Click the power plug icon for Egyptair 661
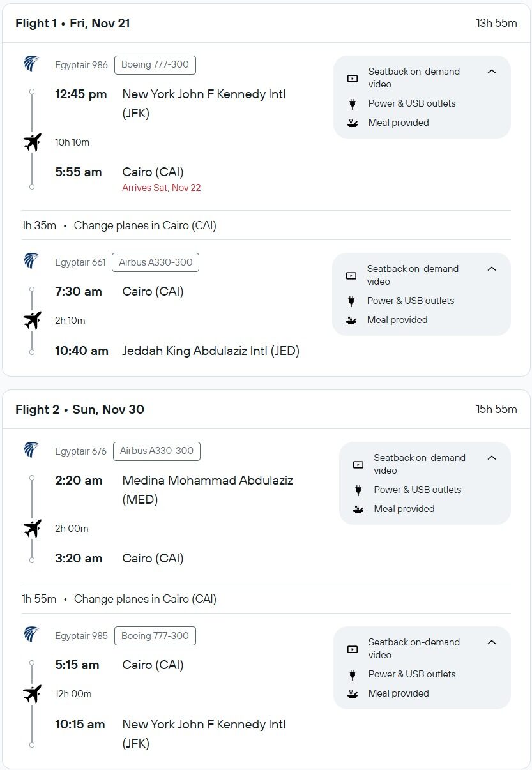This screenshot has height=770, width=532. pyautogui.click(x=351, y=301)
